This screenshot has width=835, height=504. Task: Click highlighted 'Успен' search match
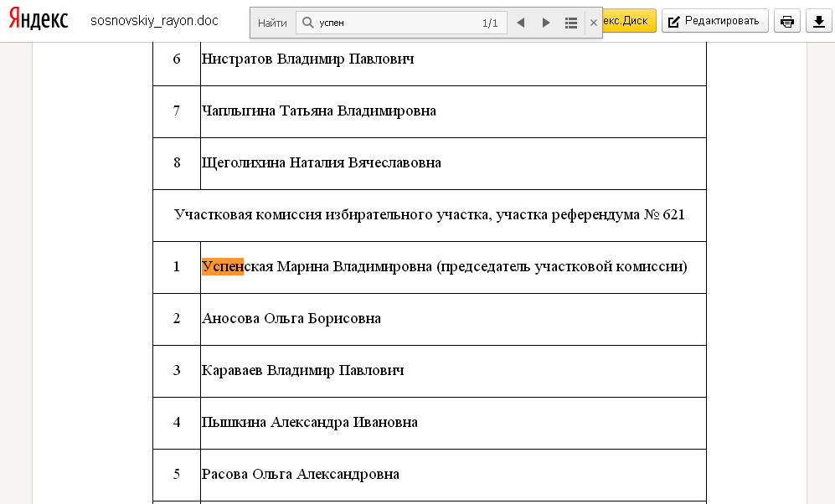[x=223, y=266]
